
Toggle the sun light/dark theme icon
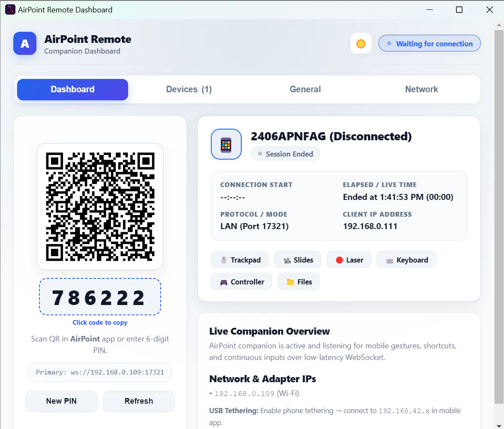(361, 43)
